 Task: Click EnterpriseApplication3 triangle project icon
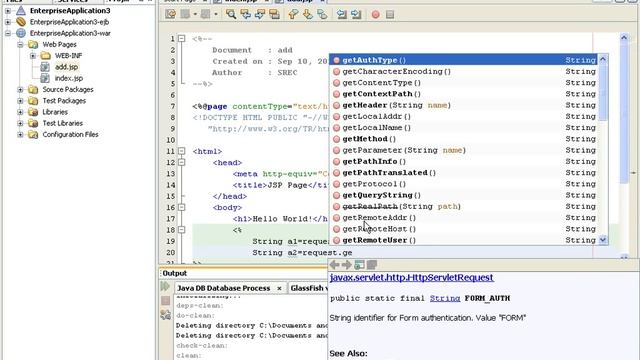coord(21,11)
